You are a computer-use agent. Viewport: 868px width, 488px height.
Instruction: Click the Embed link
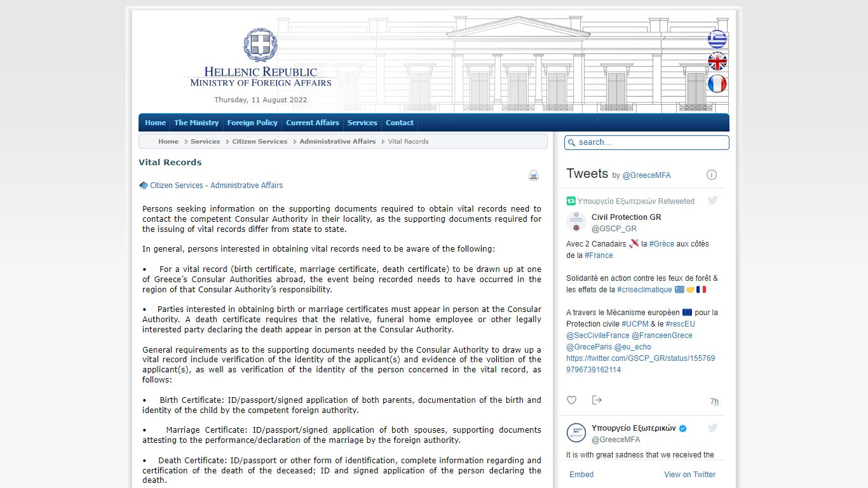coord(581,475)
